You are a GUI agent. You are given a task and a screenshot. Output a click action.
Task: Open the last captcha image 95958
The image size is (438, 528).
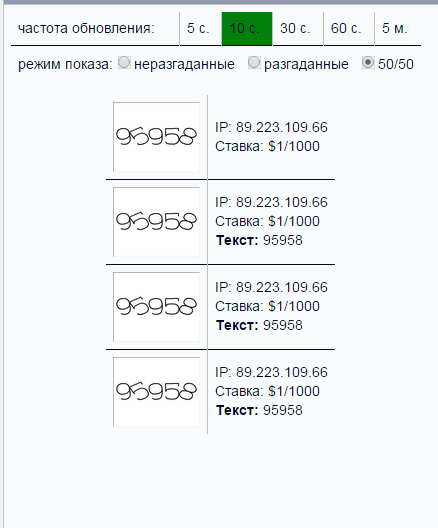[156, 392]
